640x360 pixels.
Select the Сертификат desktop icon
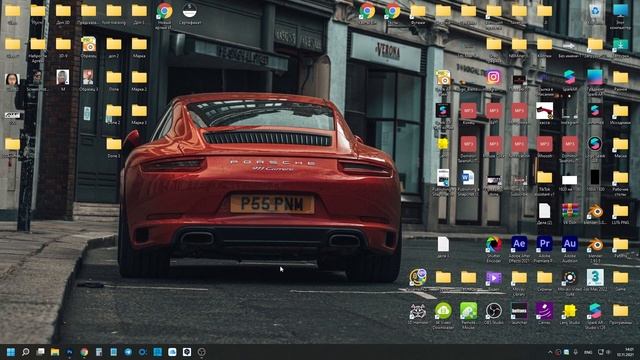(x=190, y=10)
